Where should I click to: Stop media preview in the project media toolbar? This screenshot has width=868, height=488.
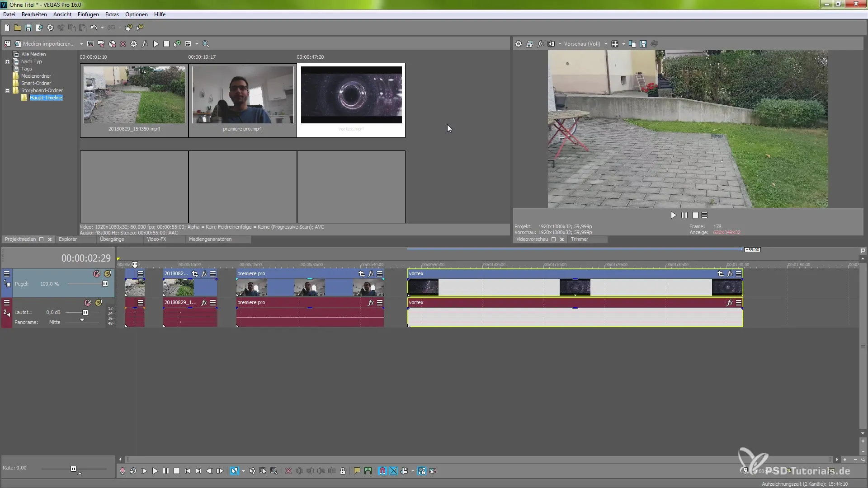[x=166, y=44]
